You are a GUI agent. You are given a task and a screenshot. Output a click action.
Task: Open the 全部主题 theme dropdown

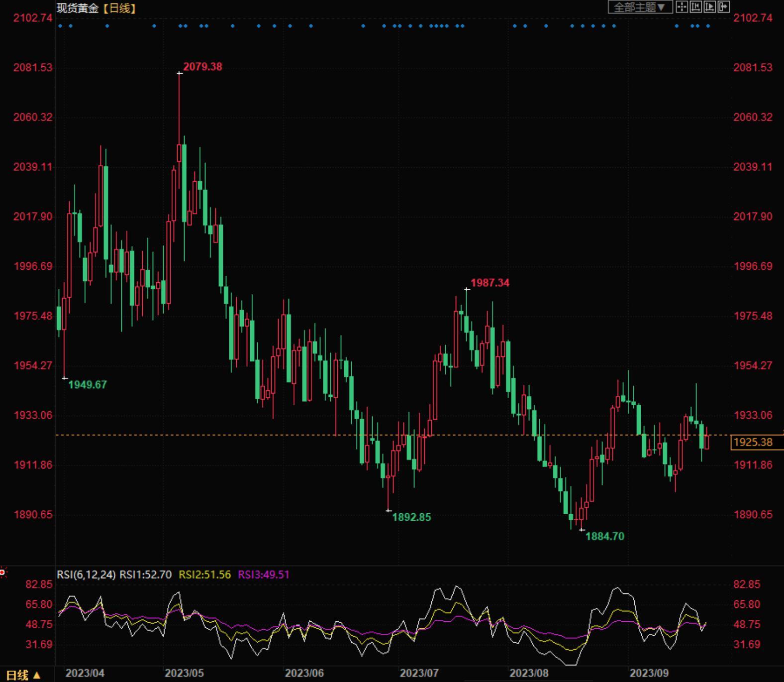click(640, 7)
